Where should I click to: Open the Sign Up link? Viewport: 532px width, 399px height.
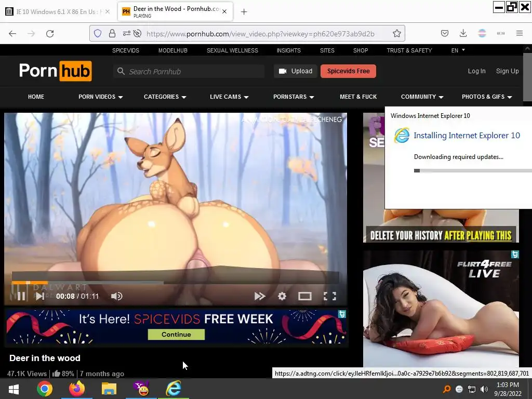click(x=507, y=71)
